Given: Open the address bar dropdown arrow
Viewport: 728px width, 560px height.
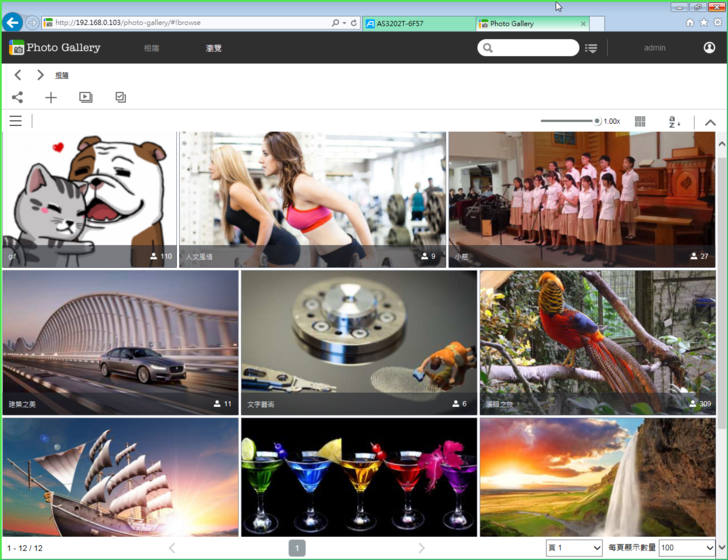Looking at the screenshot, I should tap(344, 23).
